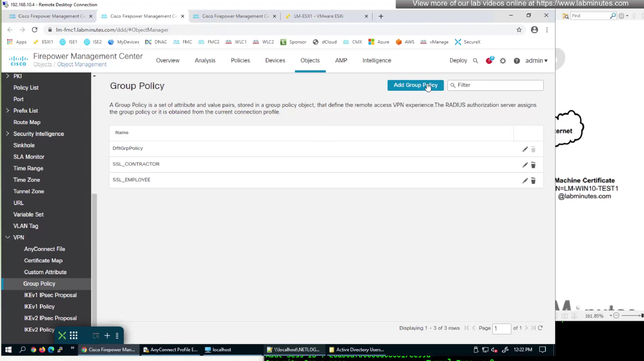The width and height of the screenshot is (644, 361).
Task: Expand the PKI tree node
Action: [8, 76]
